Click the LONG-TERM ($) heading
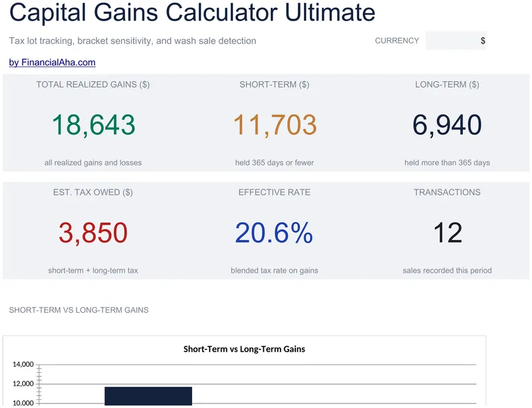 point(447,84)
